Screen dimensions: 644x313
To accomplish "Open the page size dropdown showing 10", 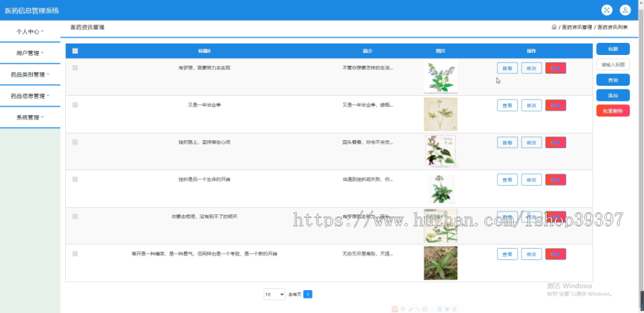I will (274, 294).
